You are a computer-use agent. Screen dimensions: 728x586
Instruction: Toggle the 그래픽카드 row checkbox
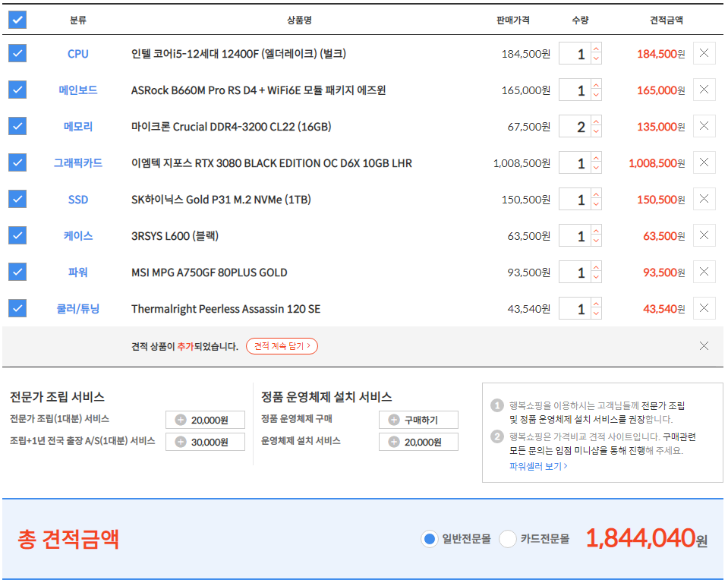[17, 162]
